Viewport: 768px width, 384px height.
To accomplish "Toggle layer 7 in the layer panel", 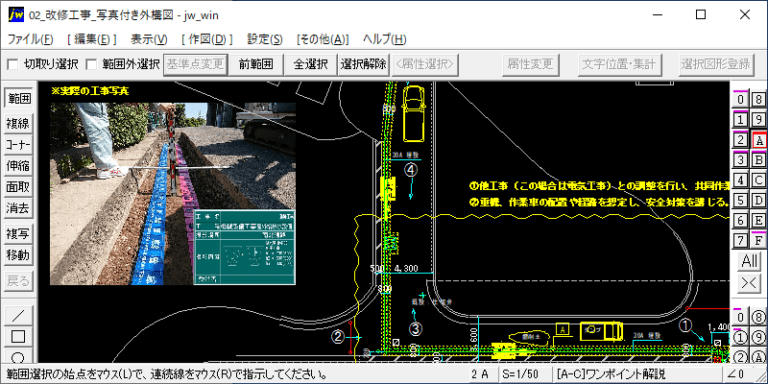I will [741, 240].
